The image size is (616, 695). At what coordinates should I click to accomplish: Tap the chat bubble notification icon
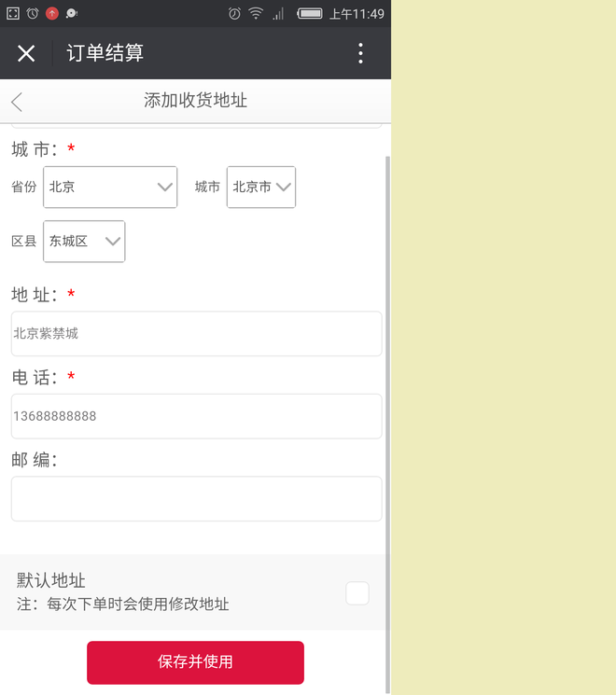point(72,14)
